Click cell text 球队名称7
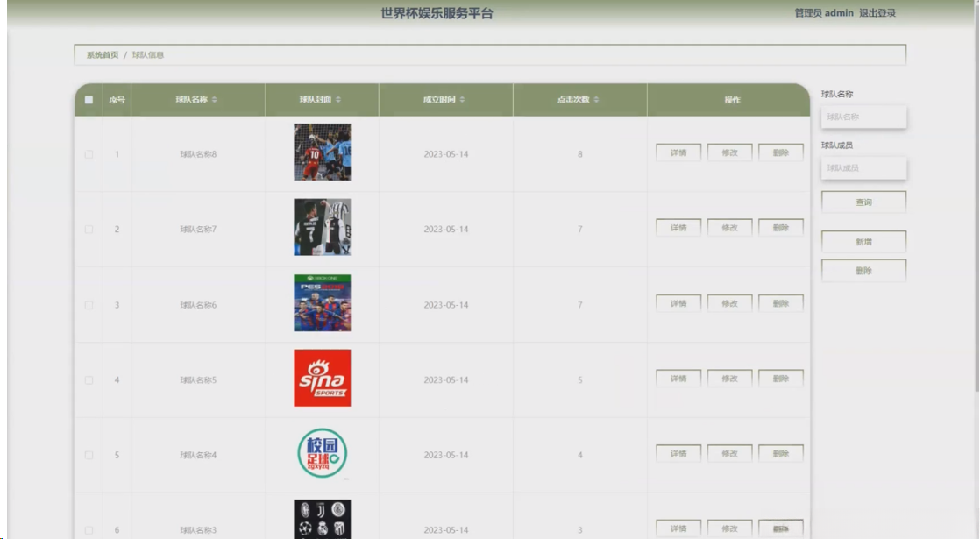The width and height of the screenshot is (980, 539). click(x=198, y=230)
